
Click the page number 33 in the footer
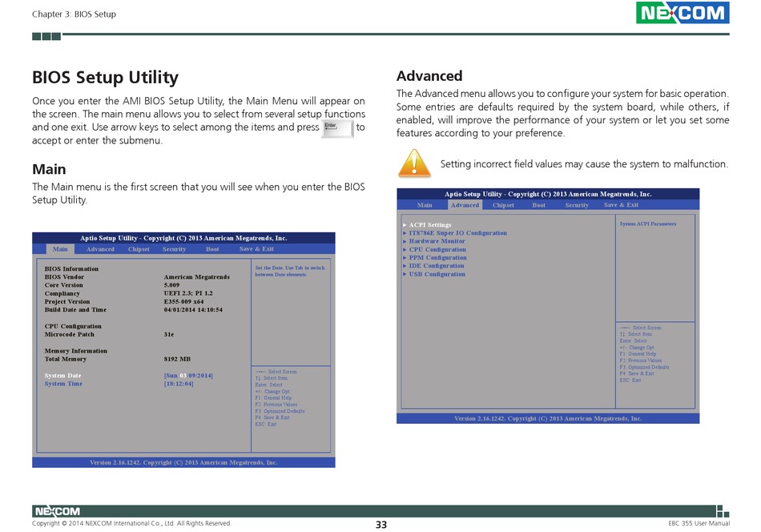pyautogui.click(x=381, y=525)
